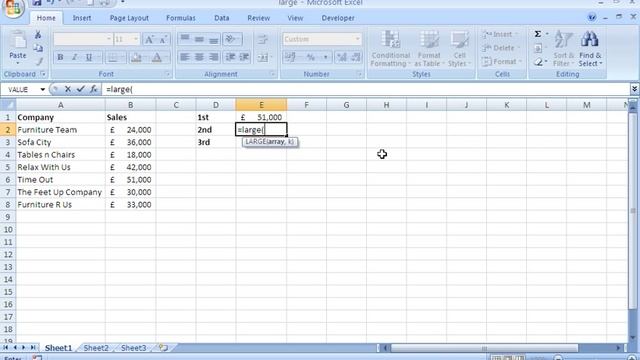Click the Copy icon
This screenshot has width=640, height=360.
[x=38, y=48]
